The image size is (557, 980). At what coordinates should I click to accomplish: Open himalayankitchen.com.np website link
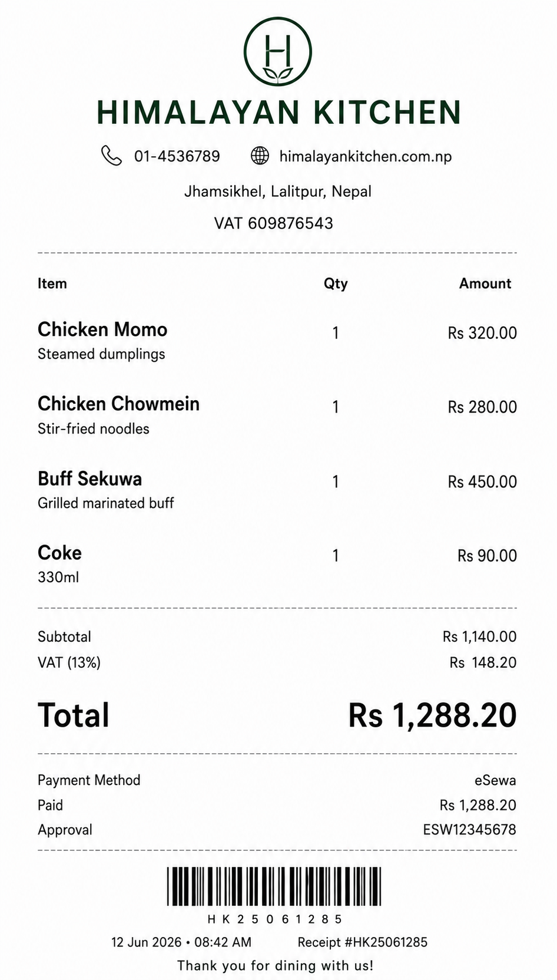(x=366, y=156)
